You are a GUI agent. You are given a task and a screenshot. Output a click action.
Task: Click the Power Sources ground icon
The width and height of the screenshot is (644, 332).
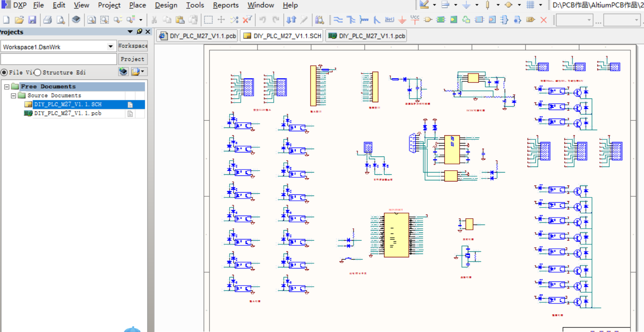point(466,5)
